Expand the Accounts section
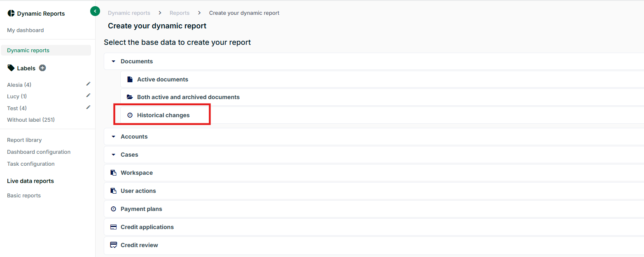This screenshot has width=644, height=257. 113,136
